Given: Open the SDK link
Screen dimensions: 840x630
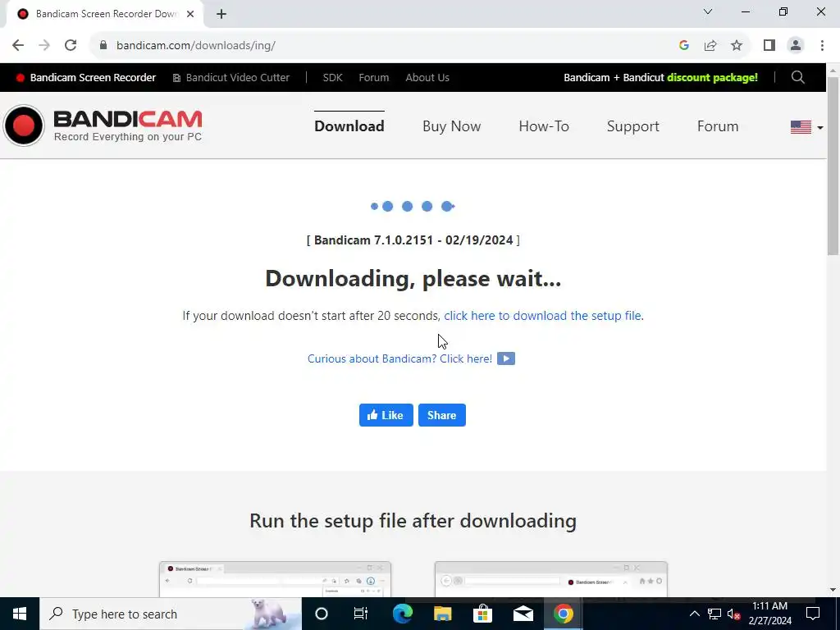Looking at the screenshot, I should tap(333, 78).
